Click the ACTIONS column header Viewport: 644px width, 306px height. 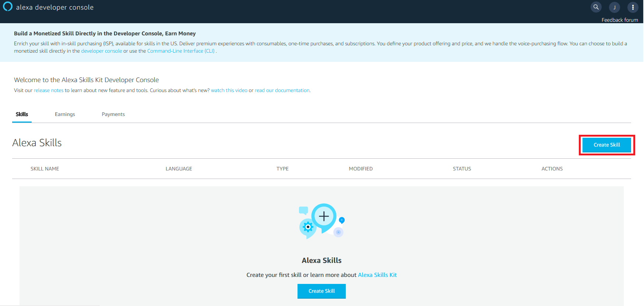tap(552, 169)
